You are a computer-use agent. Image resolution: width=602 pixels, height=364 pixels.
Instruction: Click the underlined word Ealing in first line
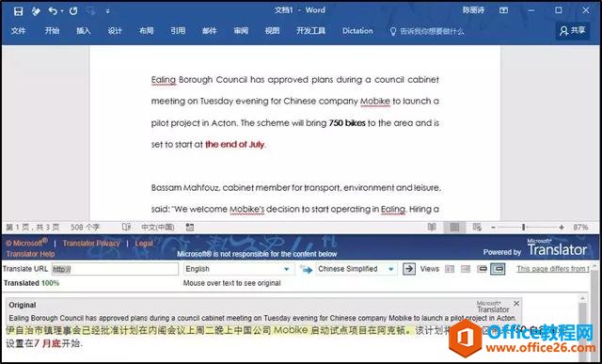(x=163, y=80)
